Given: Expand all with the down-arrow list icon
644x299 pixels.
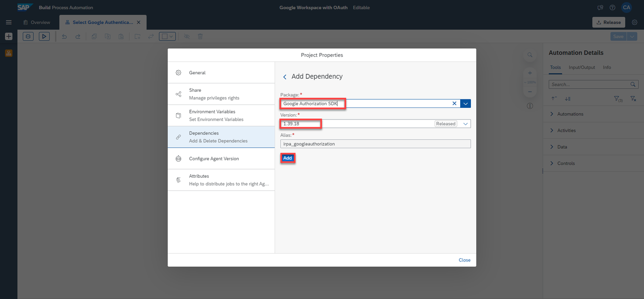Looking at the screenshot, I should tap(568, 98).
